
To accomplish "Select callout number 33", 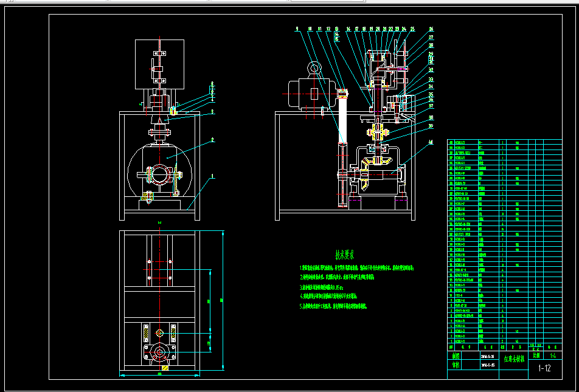I will (431, 80).
